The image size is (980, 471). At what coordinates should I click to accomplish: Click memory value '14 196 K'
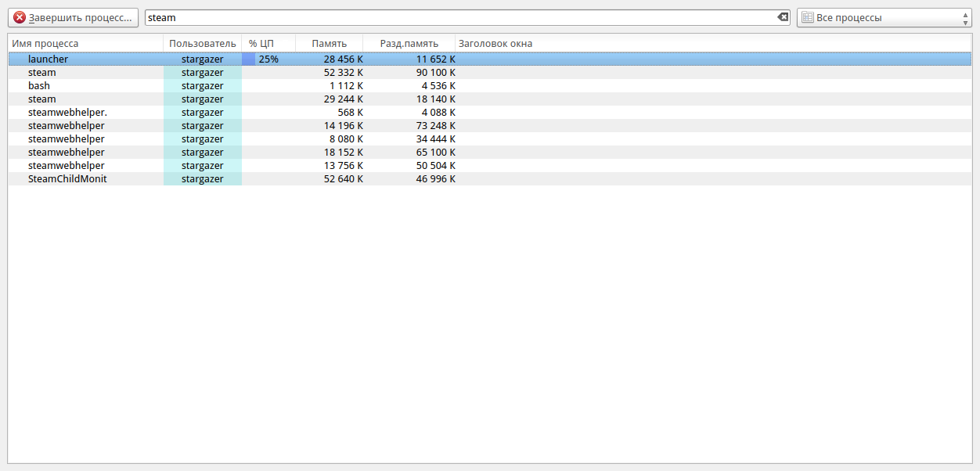coord(343,125)
